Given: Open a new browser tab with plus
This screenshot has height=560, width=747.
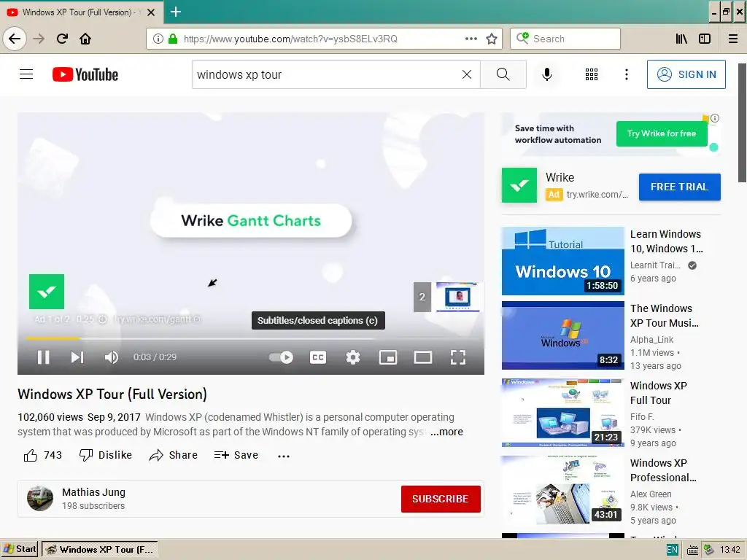Looking at the screenshot, I should 175,12.
